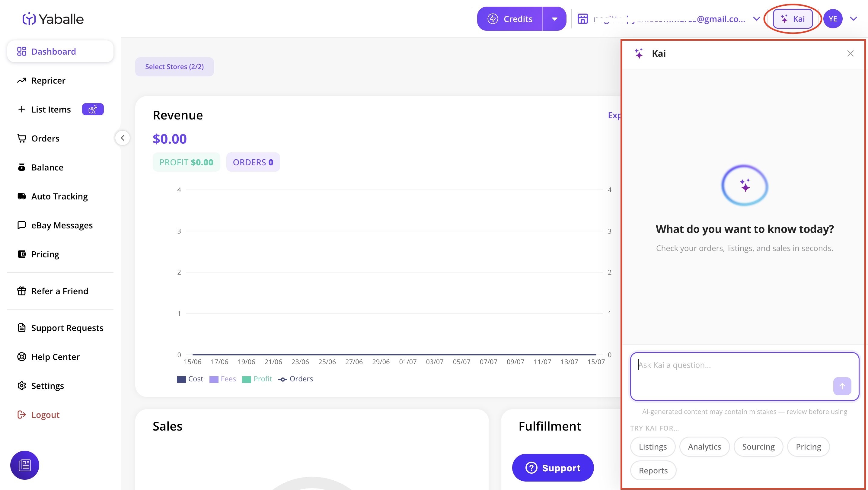Click the store icon beside the email
Image resolution: width=868 pixels, height=490 pixels.
(582, 19)
